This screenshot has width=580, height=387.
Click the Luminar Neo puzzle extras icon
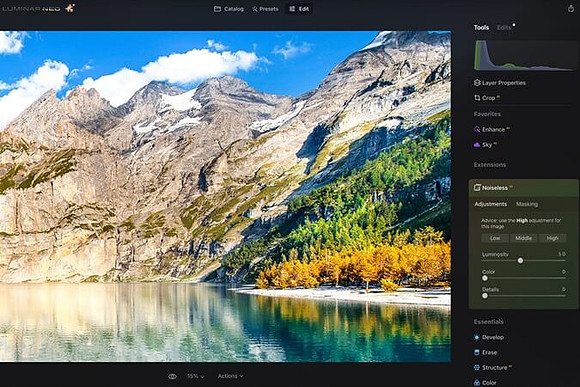coord(70,8)
